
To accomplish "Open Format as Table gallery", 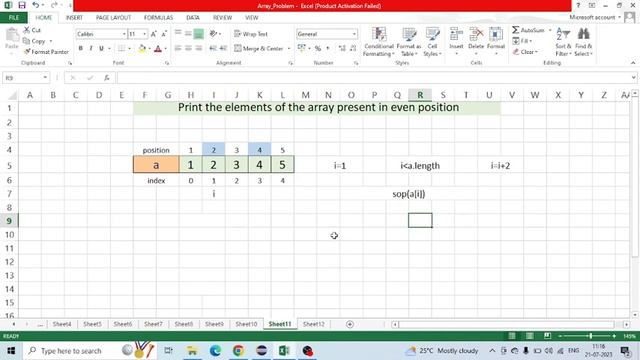I will 409,42.
